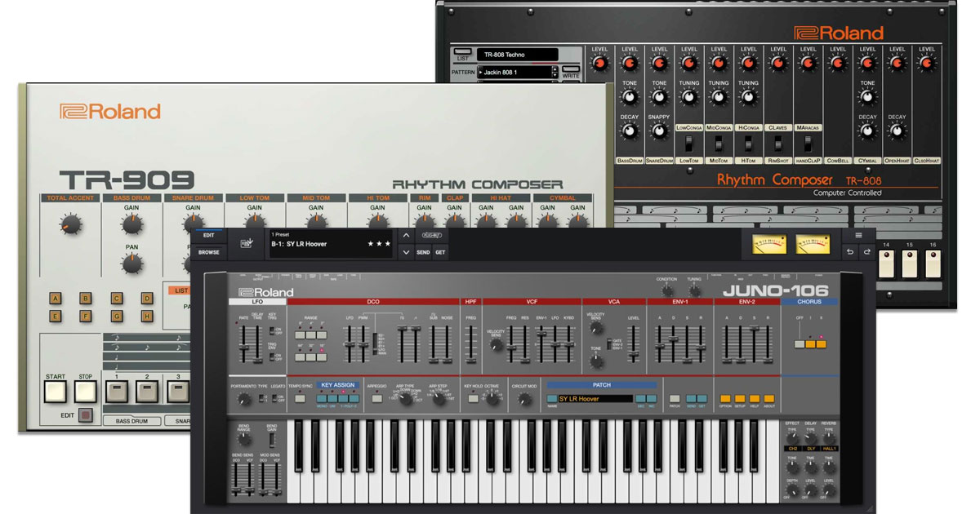Redo with the forward-arrow icon
Screen dimensions: 980x514
click(867, 251)
